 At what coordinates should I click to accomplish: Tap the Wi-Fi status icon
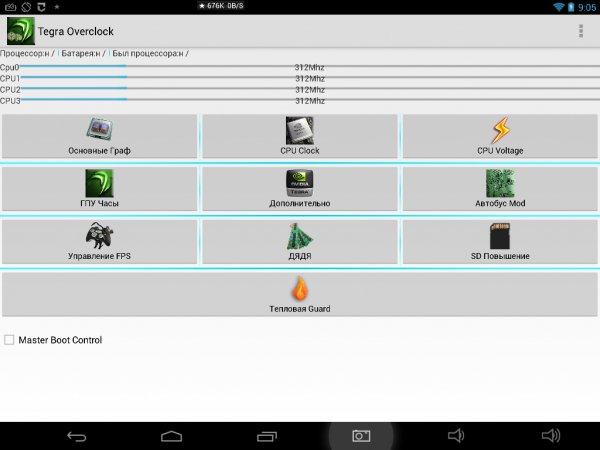pyautogui.click(x=559, y=7)
